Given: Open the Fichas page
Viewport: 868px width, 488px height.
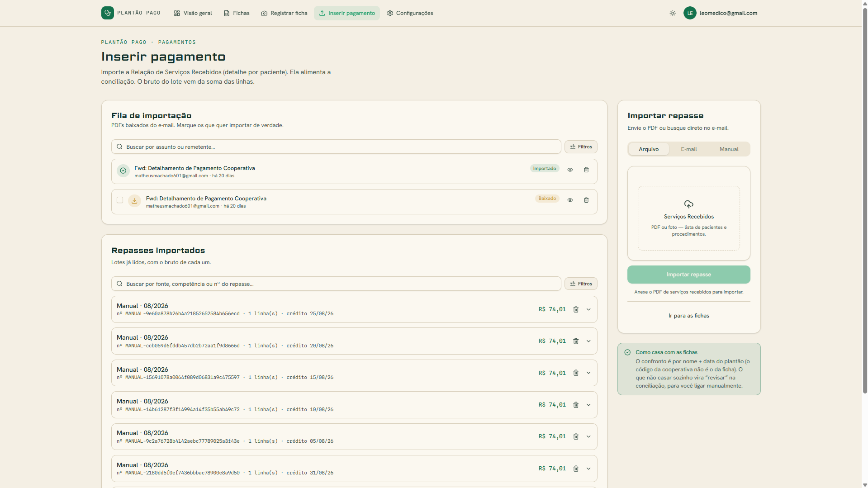Looking at the screenshot, I should [237, 13].
